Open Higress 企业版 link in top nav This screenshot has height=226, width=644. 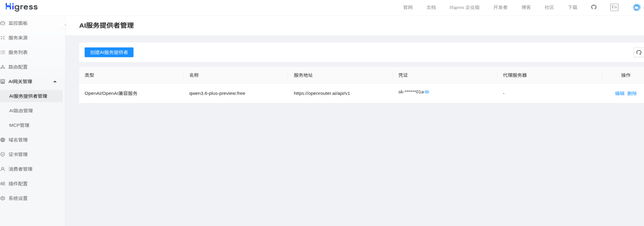tap(464, 7)
